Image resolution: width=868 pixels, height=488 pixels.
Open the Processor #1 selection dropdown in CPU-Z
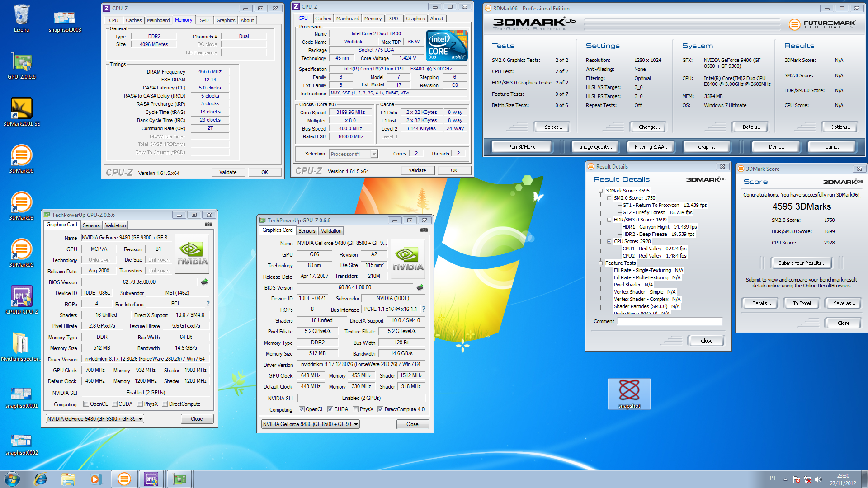[353, 154]
